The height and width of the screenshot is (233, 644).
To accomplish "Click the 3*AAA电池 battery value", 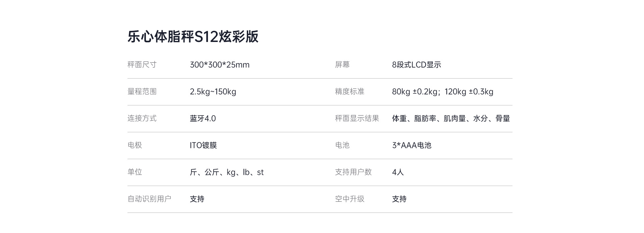I will (412, 145).
